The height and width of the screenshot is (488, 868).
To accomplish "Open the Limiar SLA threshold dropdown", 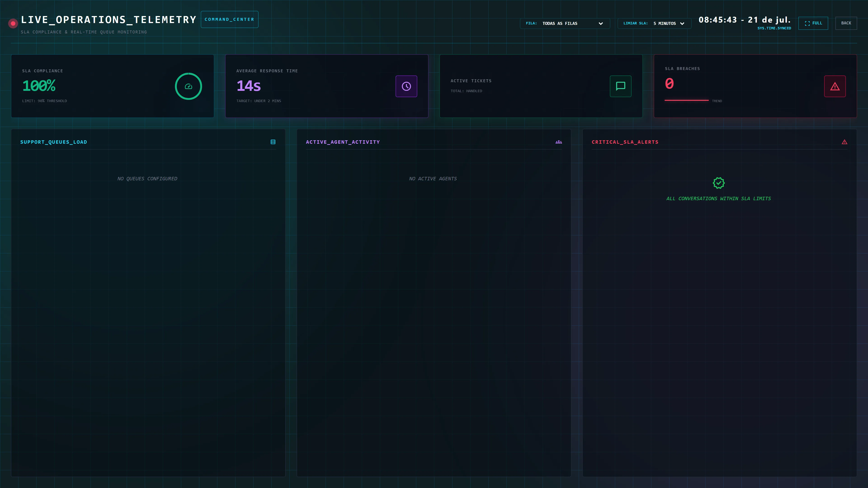I will coord(654,23).
